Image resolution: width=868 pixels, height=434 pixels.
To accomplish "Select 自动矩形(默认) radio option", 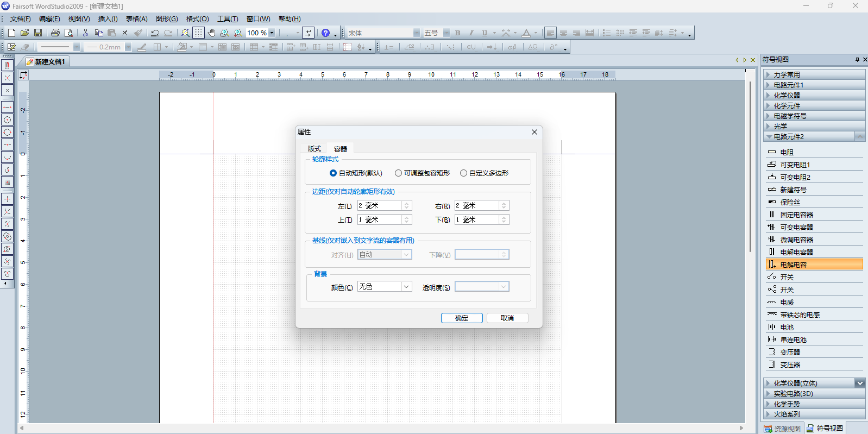I will 333,173.
